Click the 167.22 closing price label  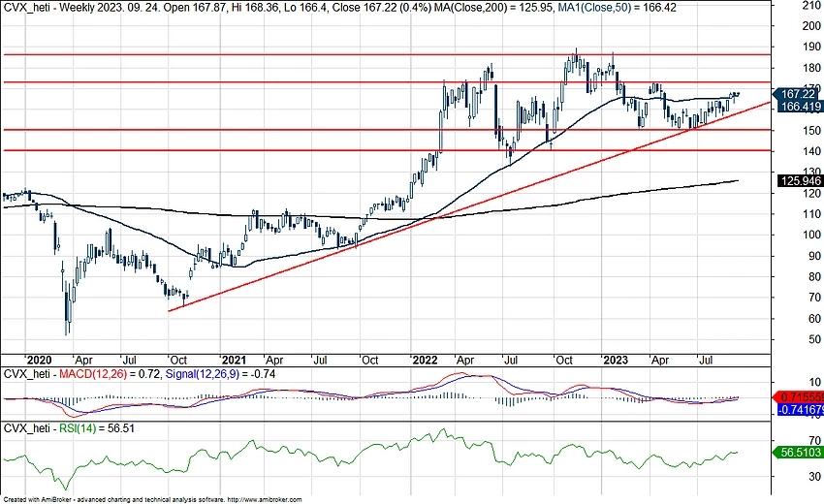click(x=801, y=94)
